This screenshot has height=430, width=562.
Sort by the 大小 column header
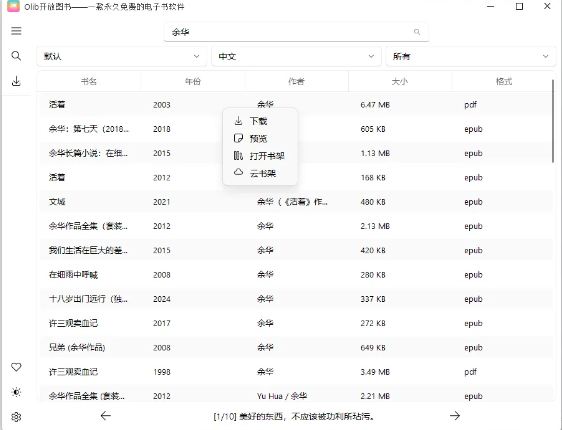[x=400, y=82]
